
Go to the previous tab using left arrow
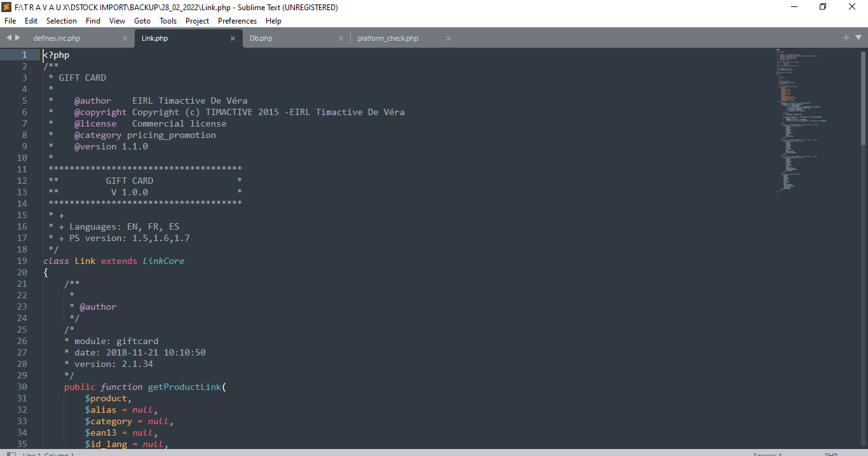[x=9, y=38]
